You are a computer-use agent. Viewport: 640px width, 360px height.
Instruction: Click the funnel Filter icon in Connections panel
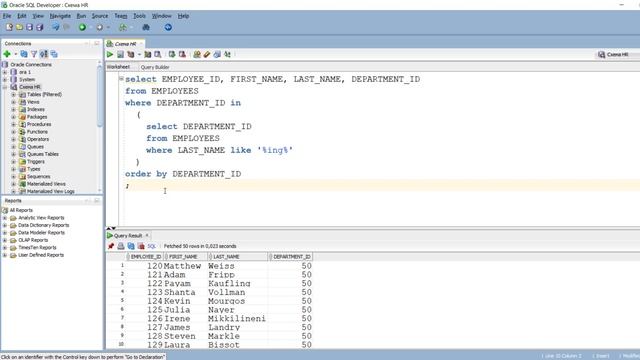[34, 54]
